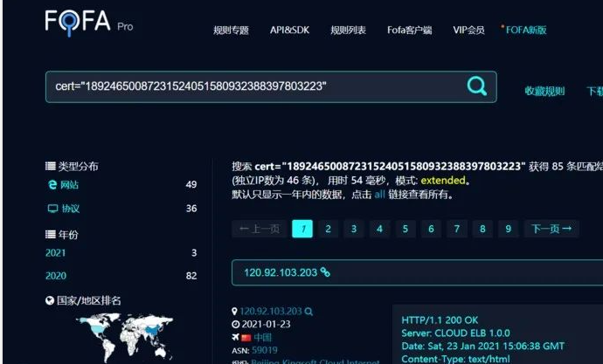Click the magnifier search icon in search bar

477,86
